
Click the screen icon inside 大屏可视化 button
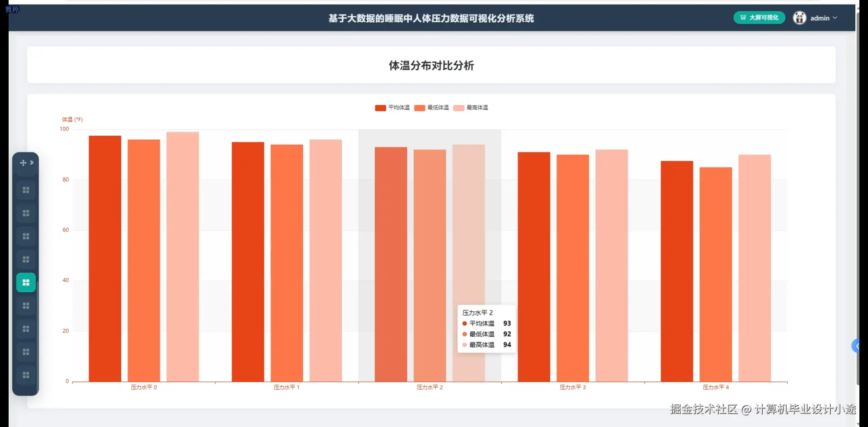coord(743,17)
